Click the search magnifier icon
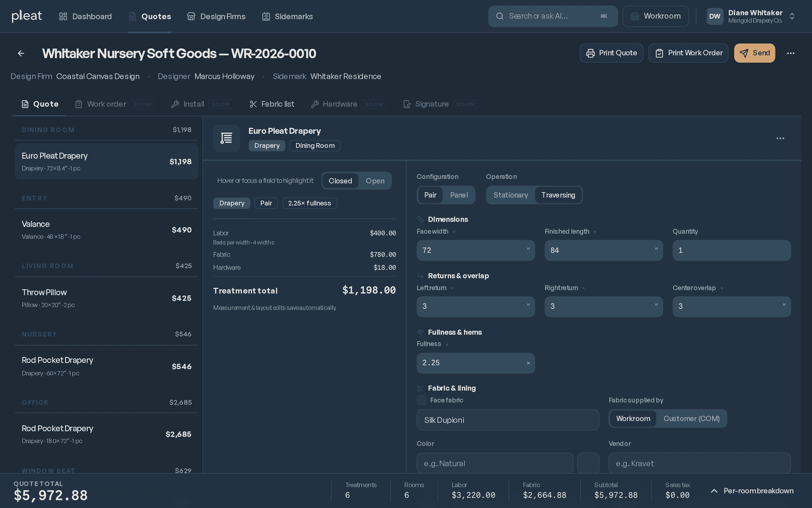This screenshot has width=812, height=508. (500, 16)
